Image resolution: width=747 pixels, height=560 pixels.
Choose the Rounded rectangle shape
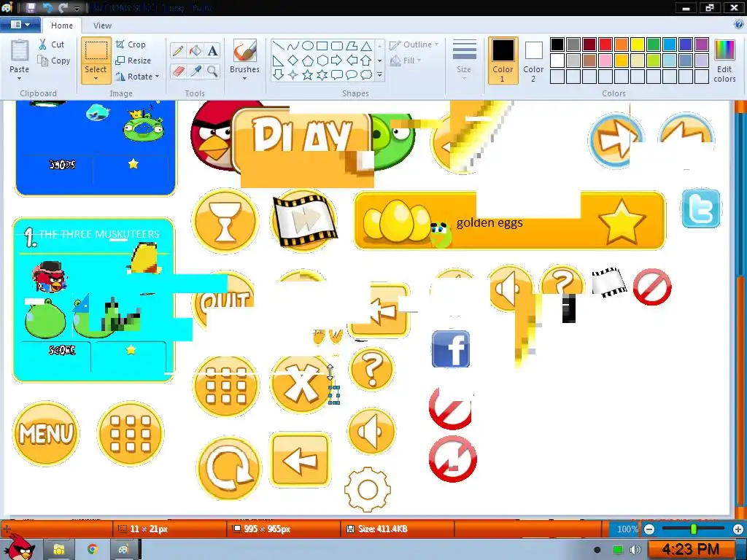(x=337, y=46)
